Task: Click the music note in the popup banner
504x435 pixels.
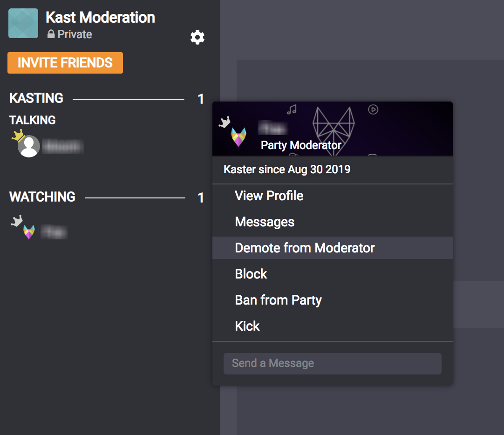Action: pos(292,109)
